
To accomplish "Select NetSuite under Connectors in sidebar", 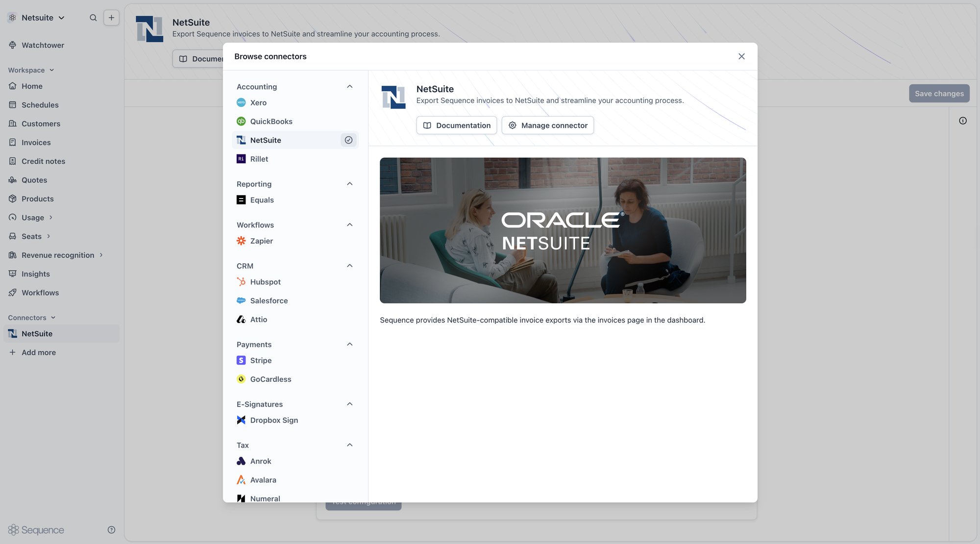I will [61, 334].
